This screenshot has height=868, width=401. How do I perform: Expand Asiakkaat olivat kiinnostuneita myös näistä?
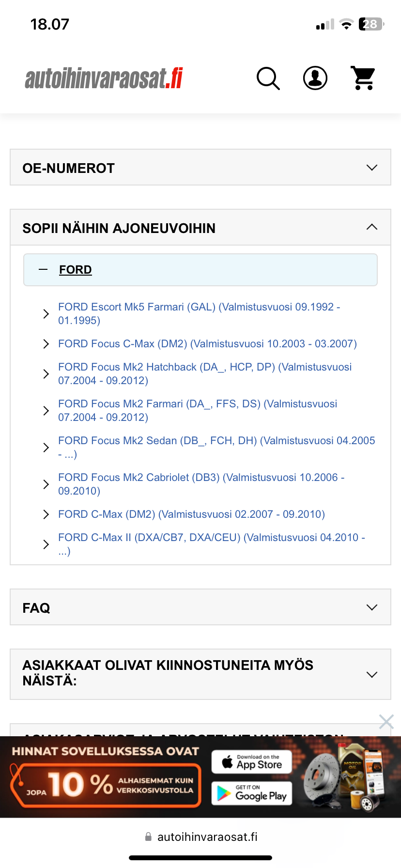pos(371,674)
